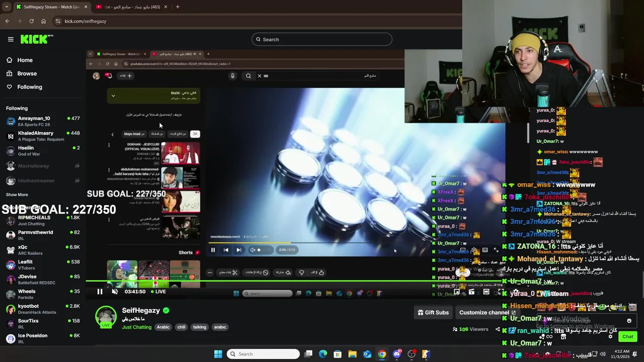The image size is (644, 362).
Task: Open JDevise Battlefield REDSEC channel
Action: click(x=43, y=279)
